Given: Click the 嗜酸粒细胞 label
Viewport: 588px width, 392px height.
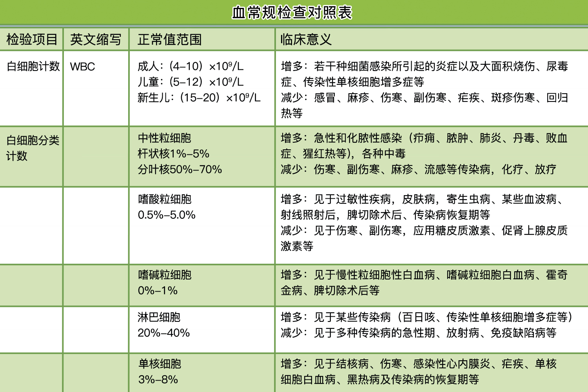Looking at the screenshot, I should [x=165, y=199].
